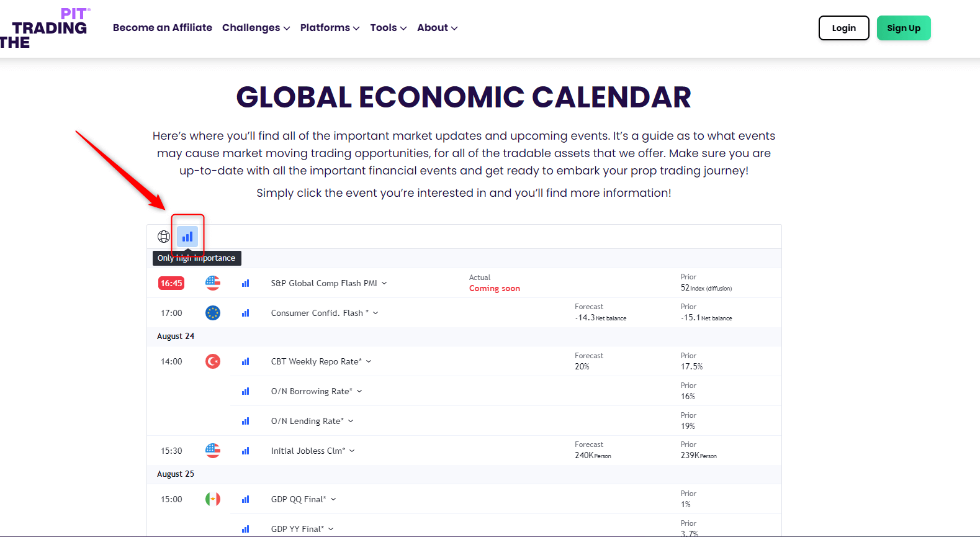This screenshot has width=980, height=537.
Task: Expand the Consumer Confid. Flash event
Action: [x=324, y=313]
